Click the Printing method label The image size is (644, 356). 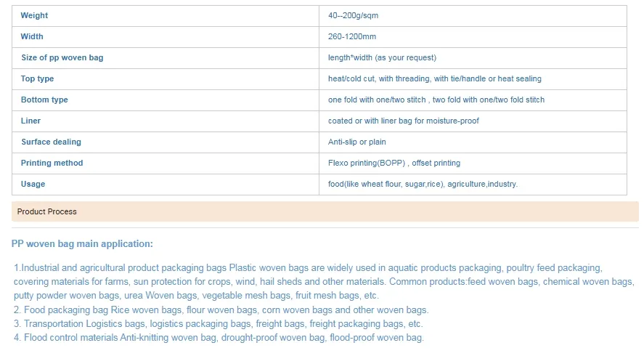[52, 163]
